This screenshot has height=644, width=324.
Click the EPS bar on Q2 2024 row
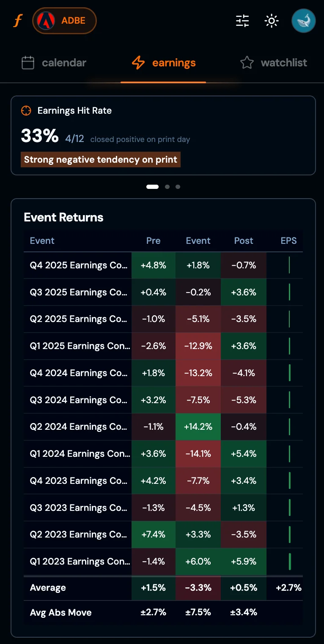pos(288,427)
